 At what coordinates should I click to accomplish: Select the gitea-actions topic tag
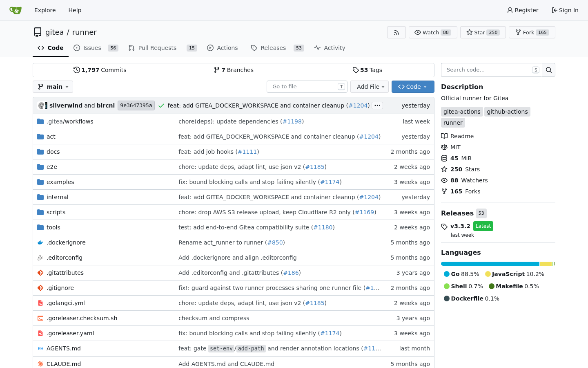[x=462, y=112]
